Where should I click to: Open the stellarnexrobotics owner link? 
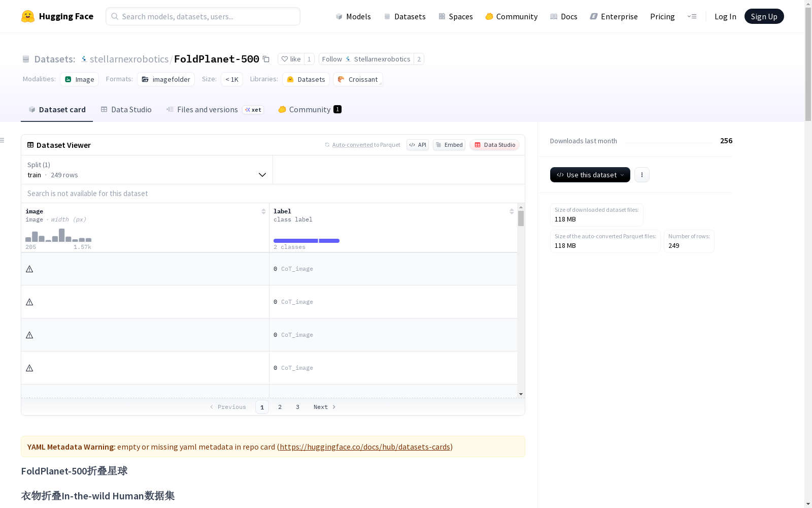(x=129, y=59)
